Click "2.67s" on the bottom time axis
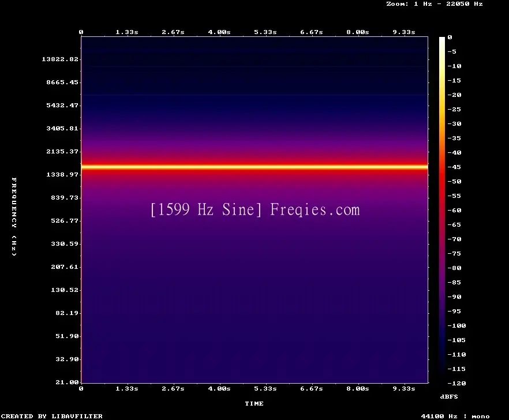 coord(173,388)
